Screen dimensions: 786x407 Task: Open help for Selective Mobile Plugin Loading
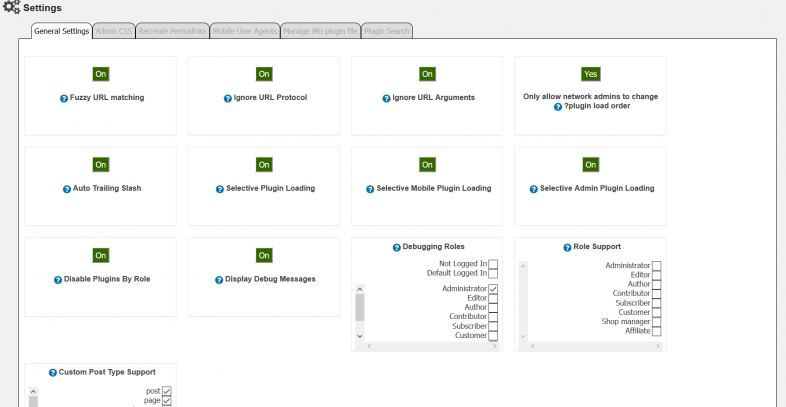[370, 189]
